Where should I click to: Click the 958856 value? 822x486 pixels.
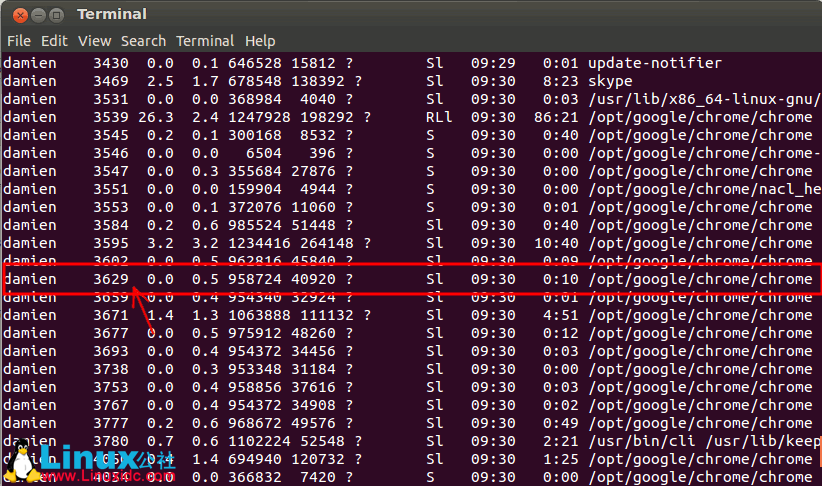tap(255, 387)
